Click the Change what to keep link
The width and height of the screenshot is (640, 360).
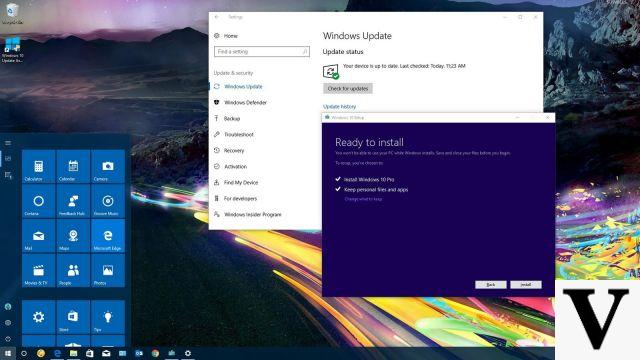point(363,199)
